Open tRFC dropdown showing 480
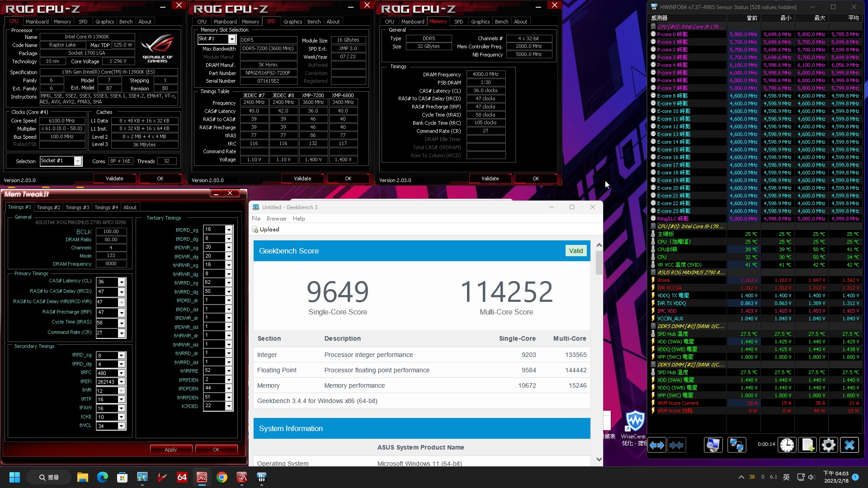 (x=121, y=373)
